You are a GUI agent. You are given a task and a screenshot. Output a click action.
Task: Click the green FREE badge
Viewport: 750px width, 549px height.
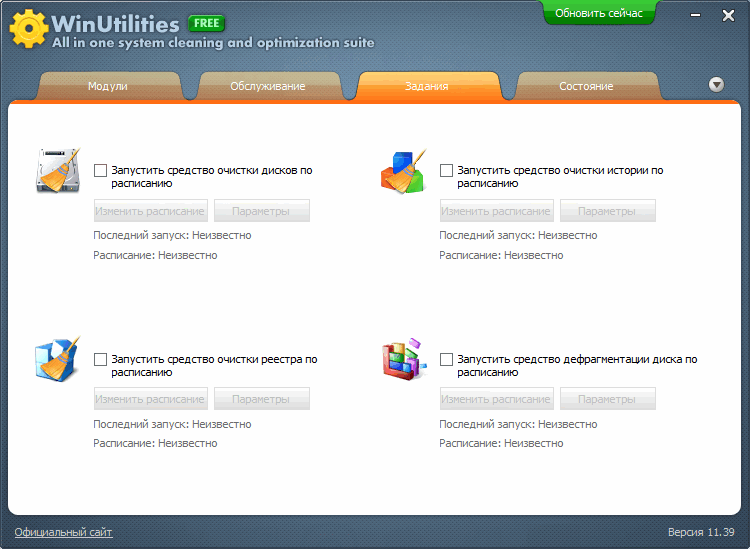[207, 23]
